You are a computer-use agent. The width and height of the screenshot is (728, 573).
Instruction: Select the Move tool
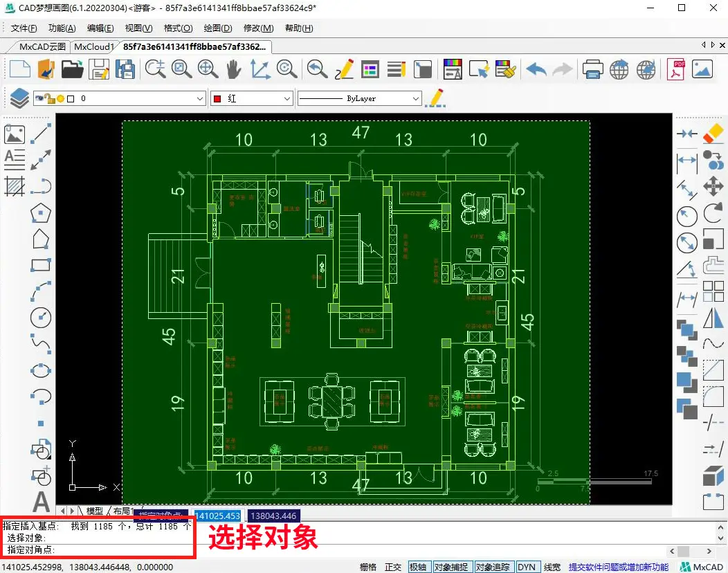pos(713,186)
